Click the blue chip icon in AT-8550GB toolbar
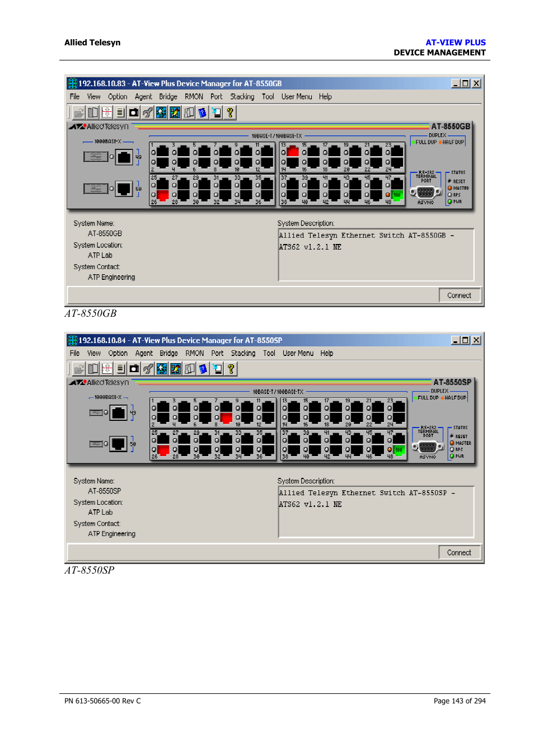 [161, 112]
